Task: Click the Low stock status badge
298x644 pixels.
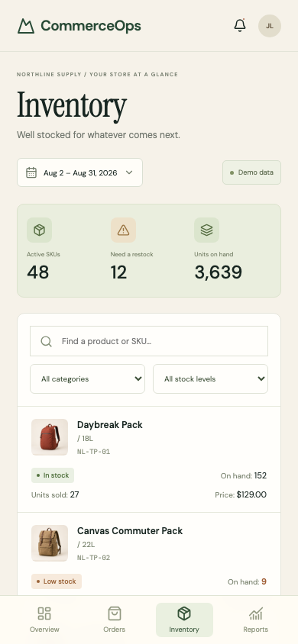Action: 57,581
